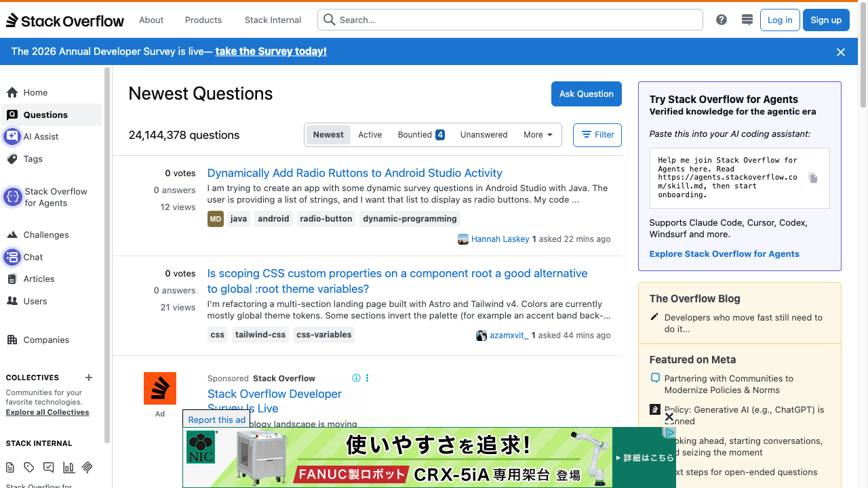Click the bar chart icon under Stack Internal
868x488 pixels.
tap(68, 467)
